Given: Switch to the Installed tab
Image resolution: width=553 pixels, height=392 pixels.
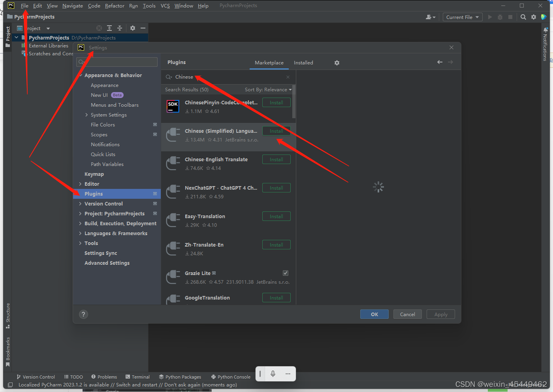Looking at the screenshot, I should click(303, 63).
